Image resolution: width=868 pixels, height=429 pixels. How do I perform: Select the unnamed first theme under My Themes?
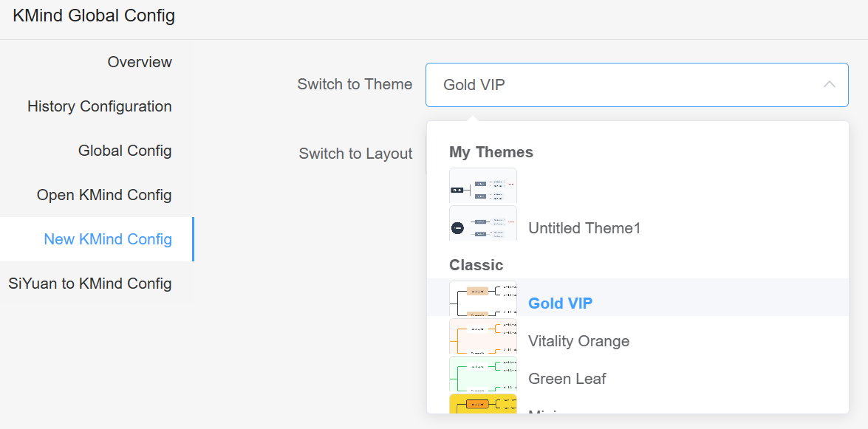pyautogui.click(x=483, y=186)
